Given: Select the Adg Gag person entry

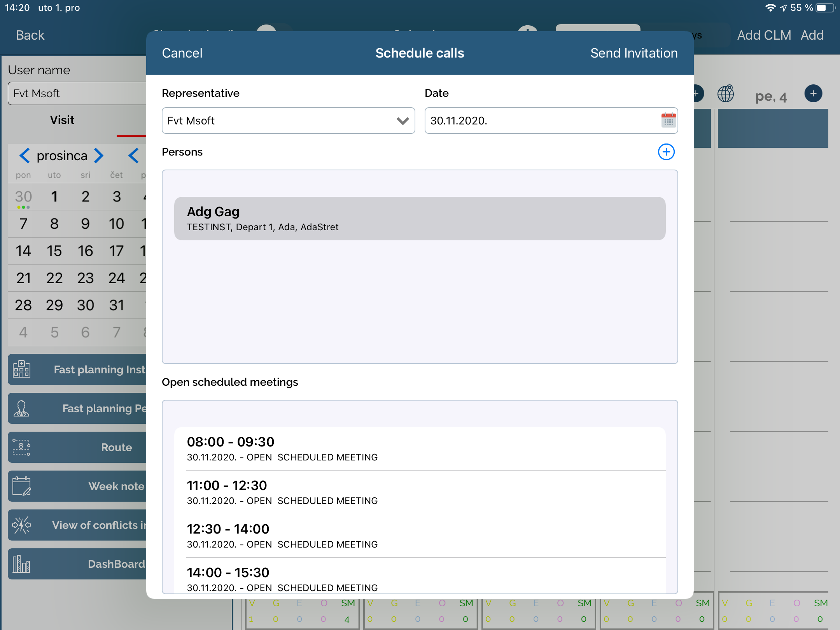Looking at the screenshot, I should pos(419,219).
